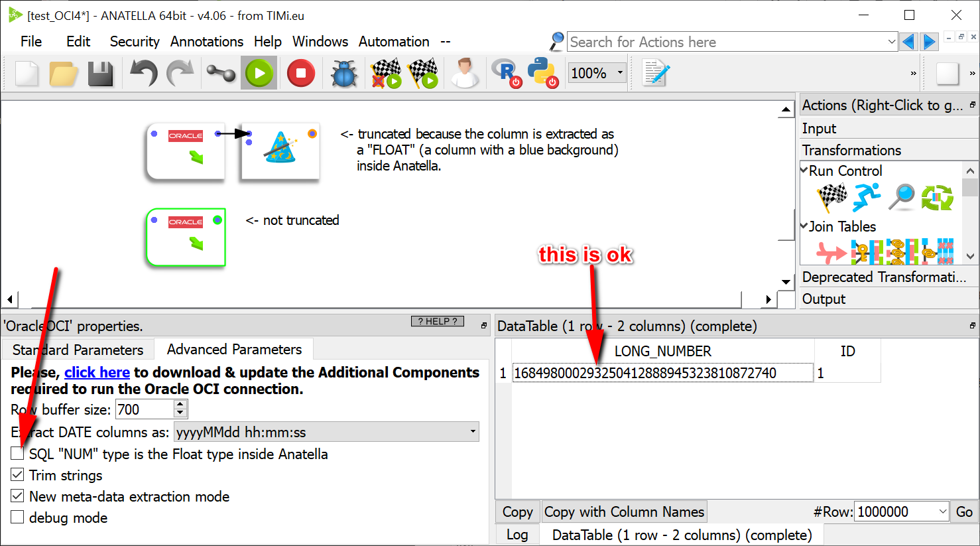Open the folder icon in the toolbar

(64, 73)
